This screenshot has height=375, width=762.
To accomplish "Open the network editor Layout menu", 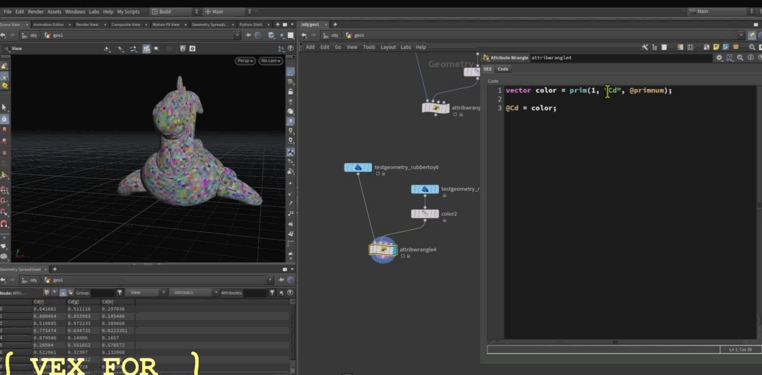I will tap(388, 47).
